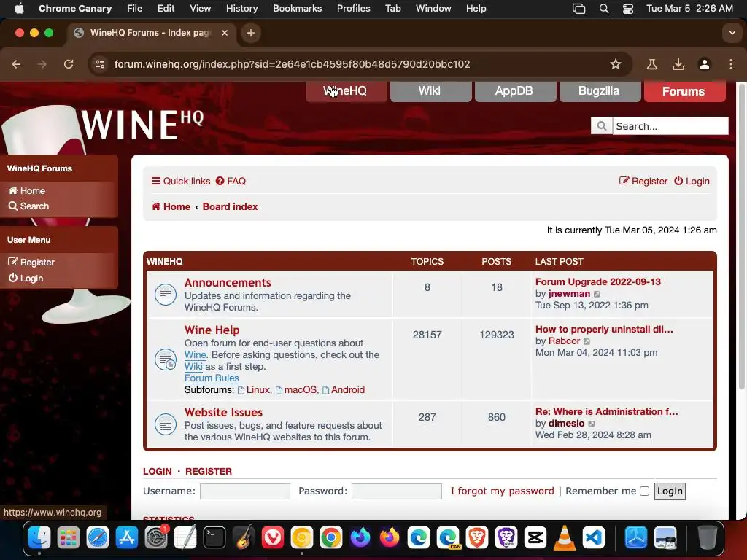Bookmark this page with the star icon

(x=616, y=64)
